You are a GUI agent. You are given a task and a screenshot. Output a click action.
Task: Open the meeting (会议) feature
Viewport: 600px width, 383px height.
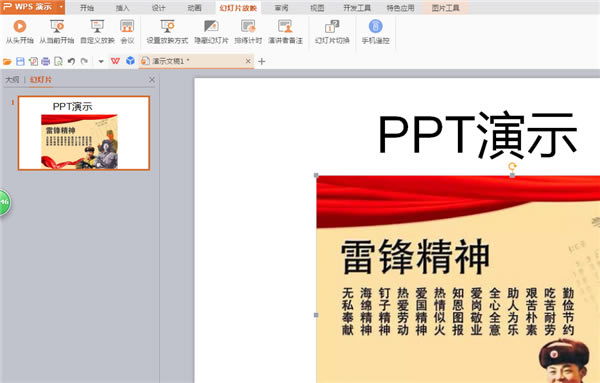127,31
